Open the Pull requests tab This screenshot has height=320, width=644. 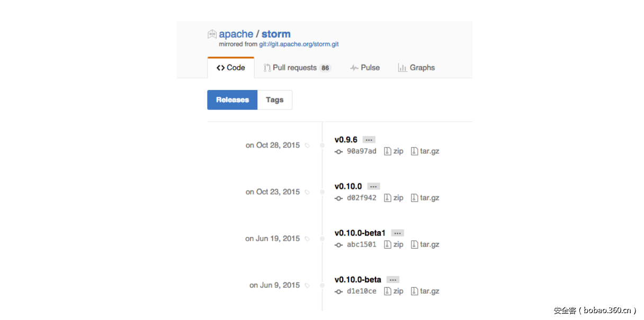[x=295, y=67]
